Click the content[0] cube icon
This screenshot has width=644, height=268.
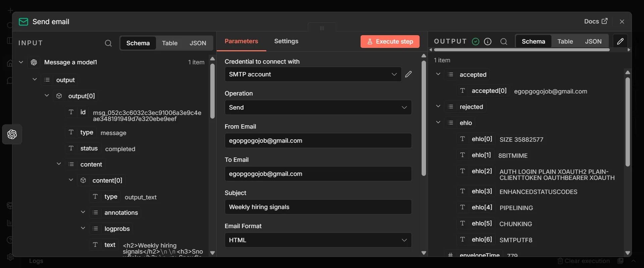[x=83, y=181]
